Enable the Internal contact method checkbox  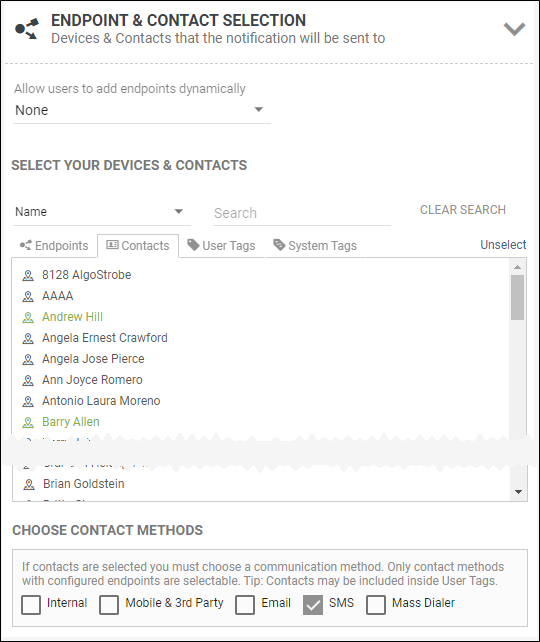click(x=31, y=604)
